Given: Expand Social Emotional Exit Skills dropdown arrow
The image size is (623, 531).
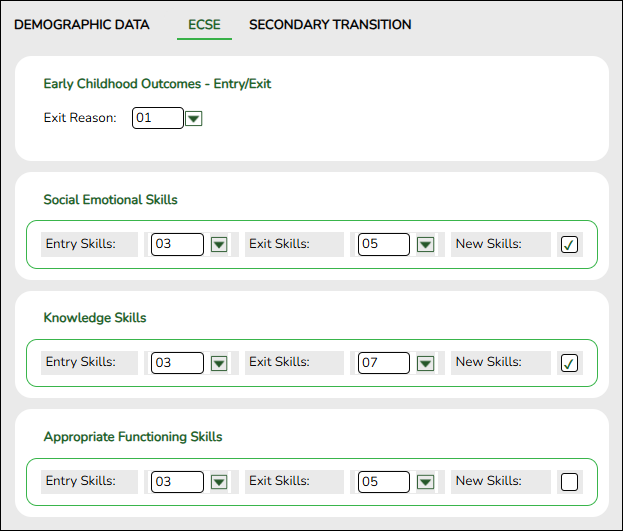Looking at the screenshot, I should point(425,245).
